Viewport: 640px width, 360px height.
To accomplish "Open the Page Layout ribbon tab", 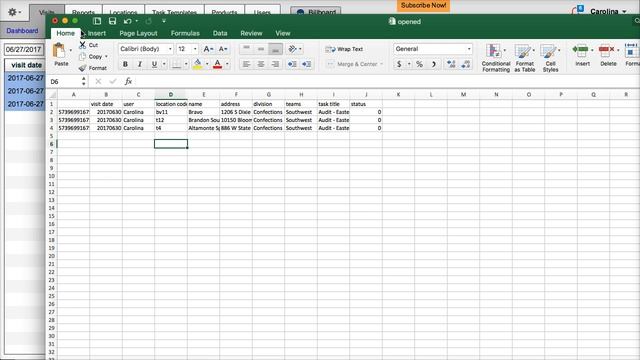I will (x=138, y=33).
